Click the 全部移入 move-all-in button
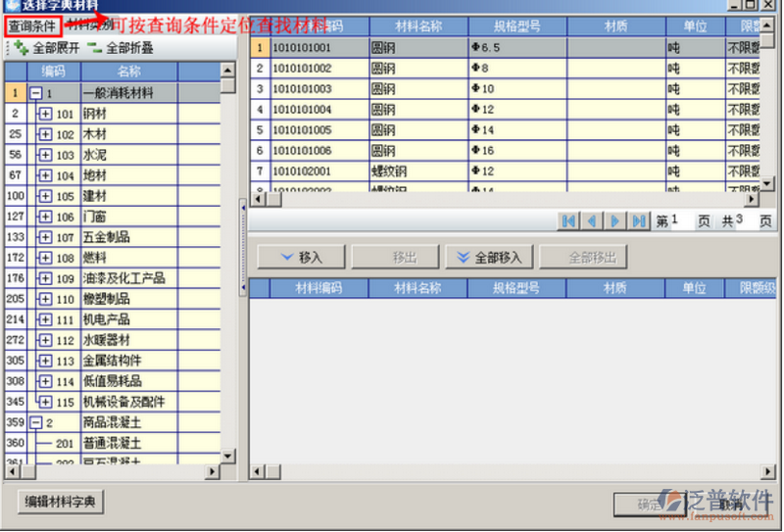This screenshot has width=784, height=532. 489,258
